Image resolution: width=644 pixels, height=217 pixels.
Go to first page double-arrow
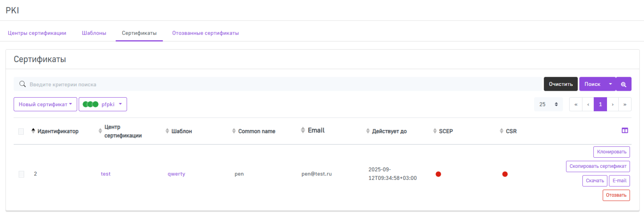pos(576,104)
